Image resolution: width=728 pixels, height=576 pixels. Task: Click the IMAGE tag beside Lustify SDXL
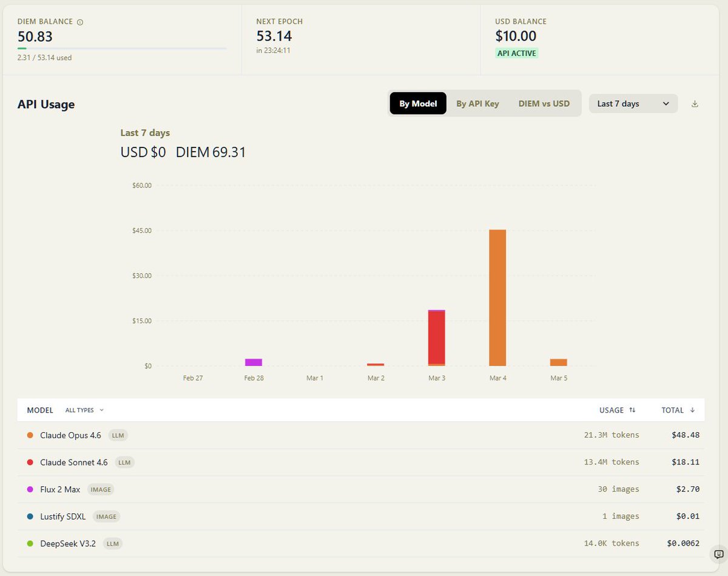click(x=107, y=517)
